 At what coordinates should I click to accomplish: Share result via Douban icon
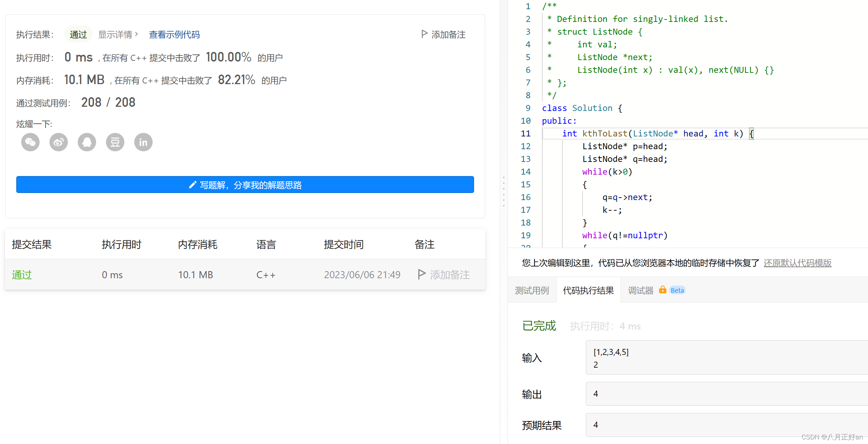(115, 142)
